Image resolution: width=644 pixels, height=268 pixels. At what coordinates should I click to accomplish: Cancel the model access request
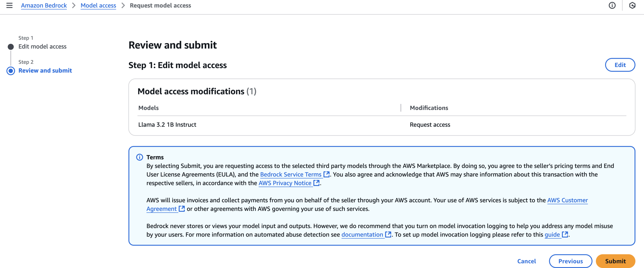[x=527, y=261]
